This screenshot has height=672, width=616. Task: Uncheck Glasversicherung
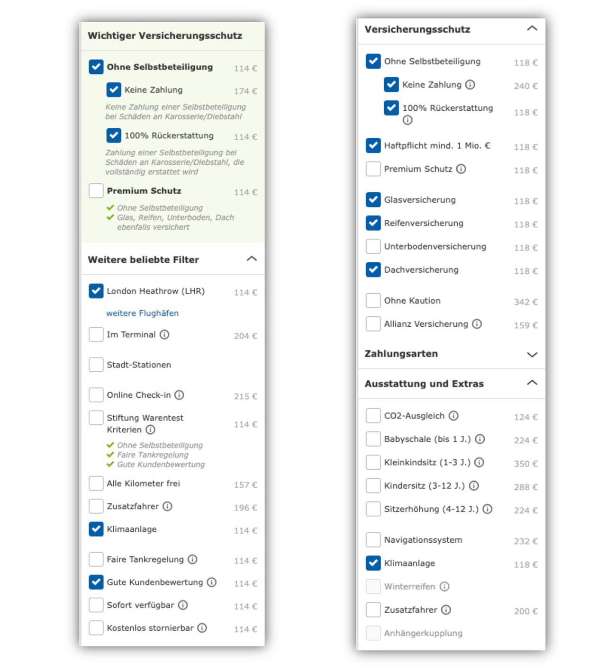(x=373, y=200)
